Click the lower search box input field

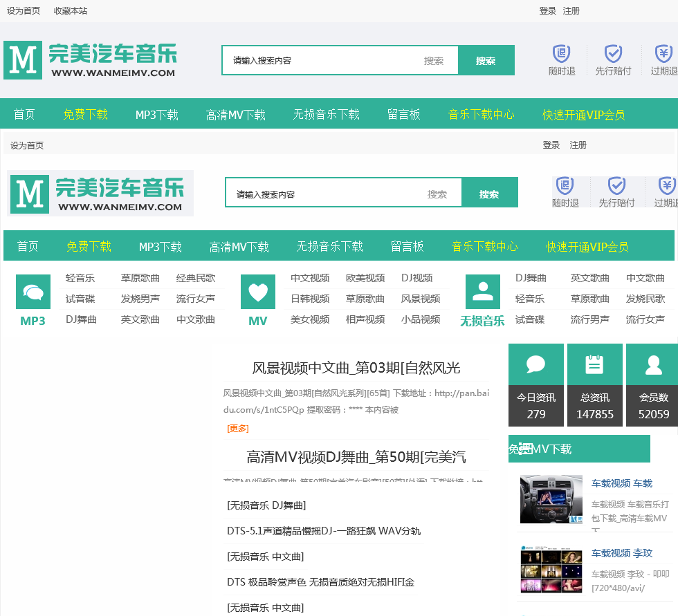pos(325,194)
